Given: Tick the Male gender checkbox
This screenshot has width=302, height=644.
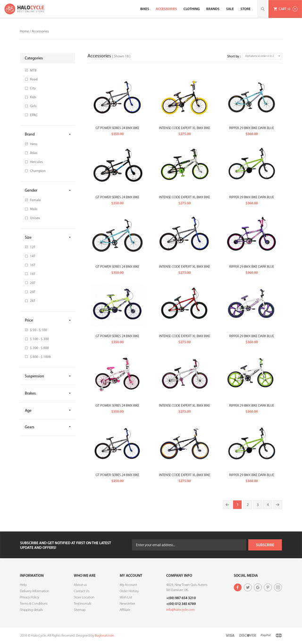Looking at the screenshot, I should coord(26,209).
